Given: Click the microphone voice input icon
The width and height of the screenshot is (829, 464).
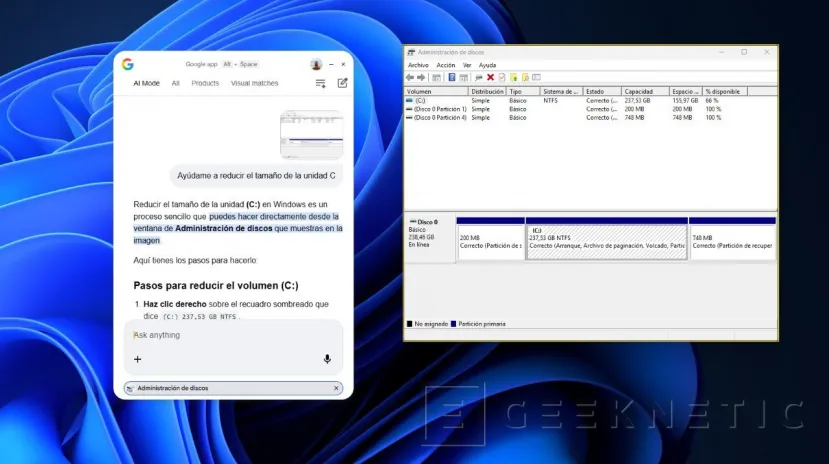Looking at the screenshot, I should click(327, 359).
